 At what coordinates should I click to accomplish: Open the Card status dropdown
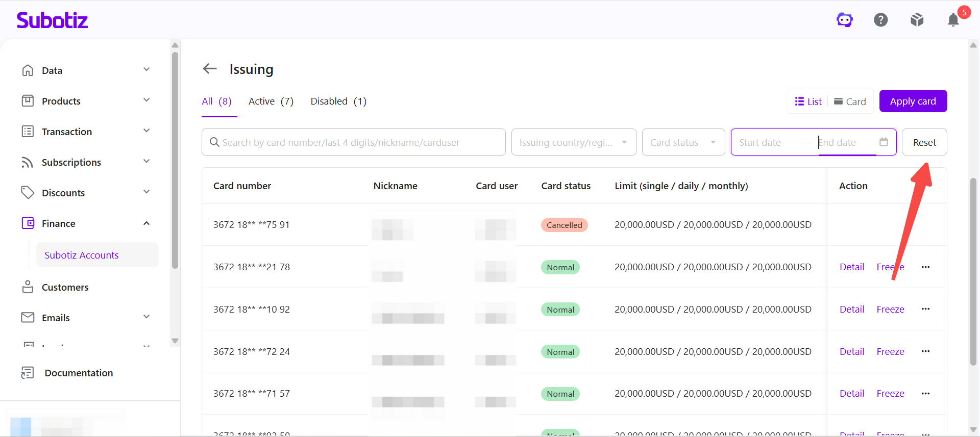click(683, 142)
